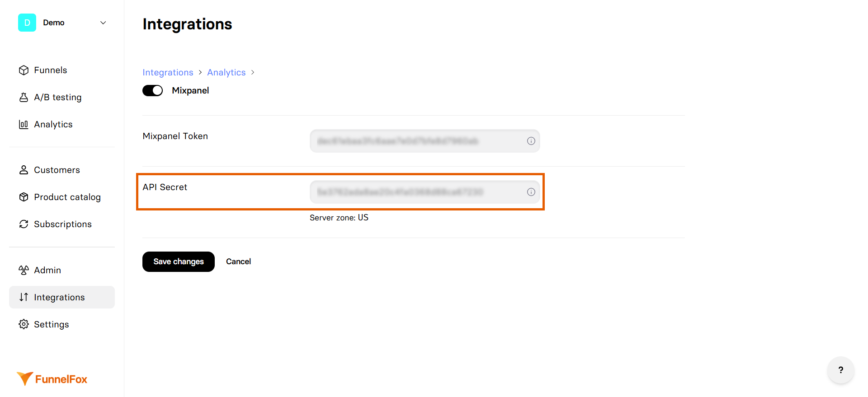Open the Admin section
Viewport: 868px width, 397px height.
(x=62, y=270)
